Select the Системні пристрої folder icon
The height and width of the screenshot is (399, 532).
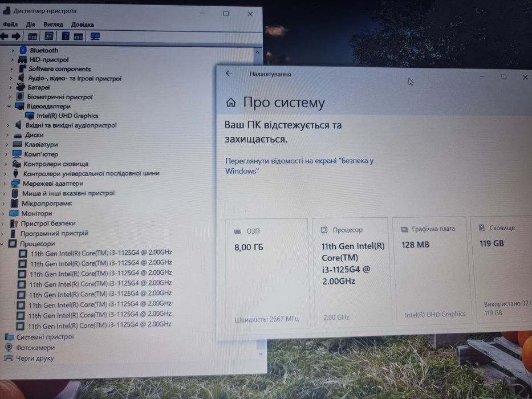pyautogui.click(x=9, y=336)
